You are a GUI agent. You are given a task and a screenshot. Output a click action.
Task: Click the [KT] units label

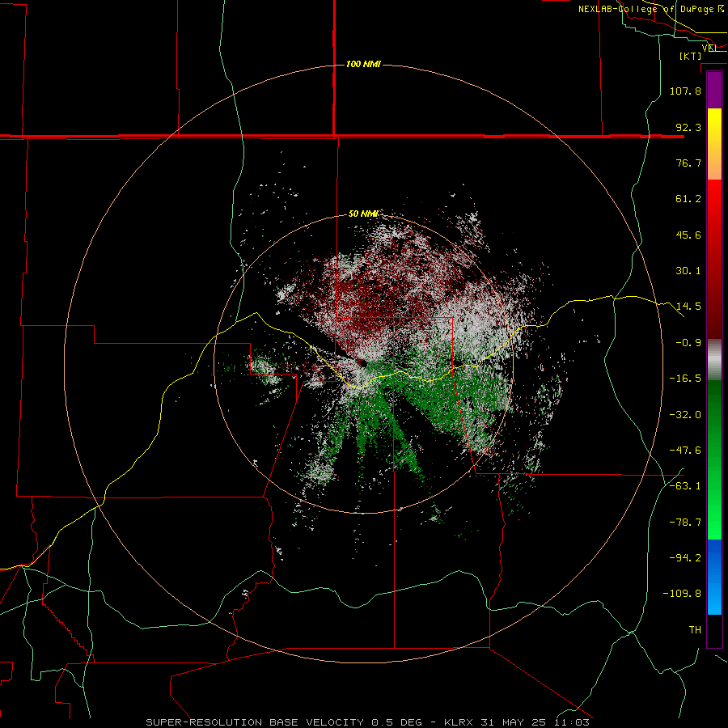(x=691, y=56)
